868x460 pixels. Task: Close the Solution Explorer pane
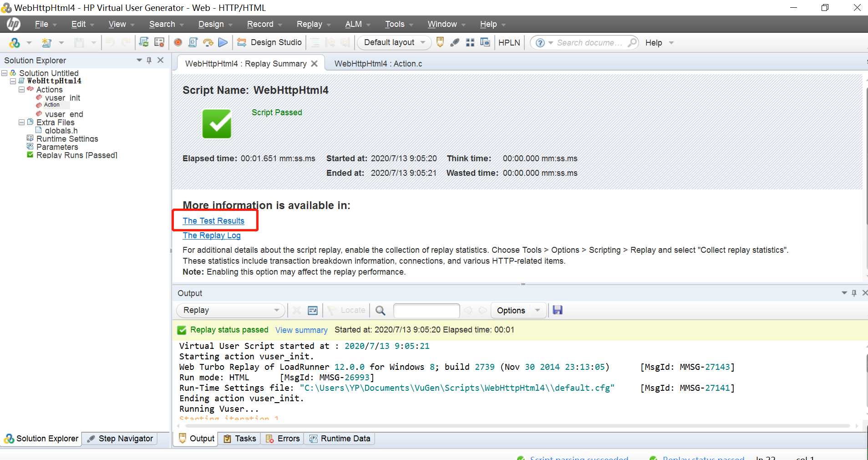pos(161,60)
